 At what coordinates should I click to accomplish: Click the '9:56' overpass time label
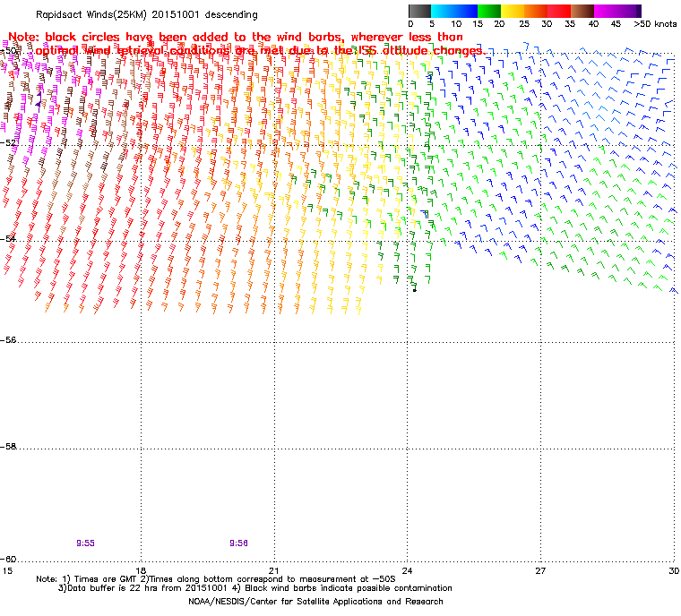coord(239,543)
